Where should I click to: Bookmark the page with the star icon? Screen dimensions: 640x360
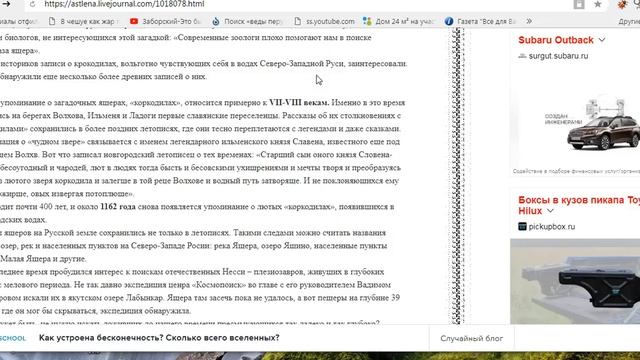[x=598, y=4]
